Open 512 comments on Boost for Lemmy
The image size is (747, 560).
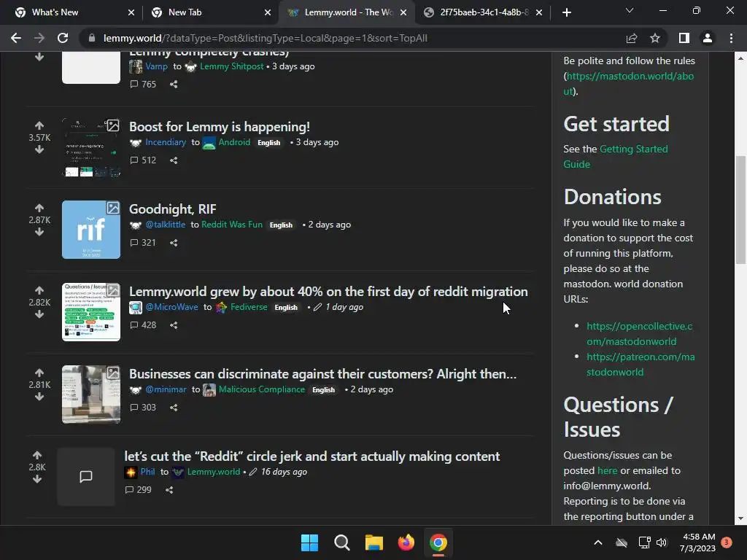pyautogui.click(x=144, y=160)
